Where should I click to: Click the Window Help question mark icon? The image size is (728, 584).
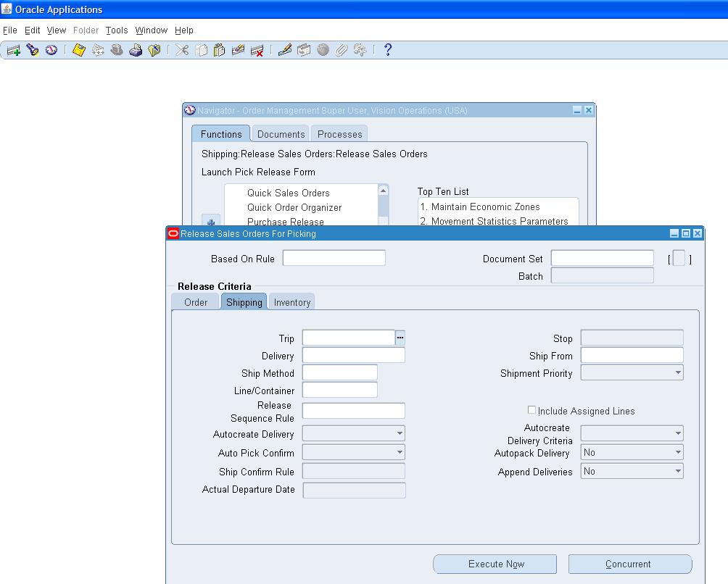pos(388,50)
